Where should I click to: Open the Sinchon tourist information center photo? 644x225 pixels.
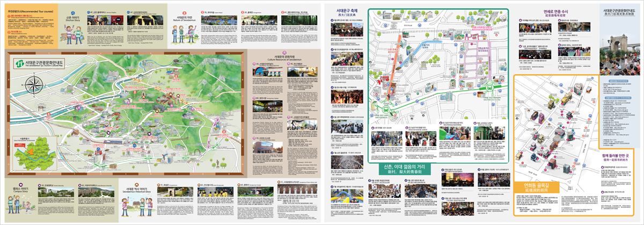[145, 20]
